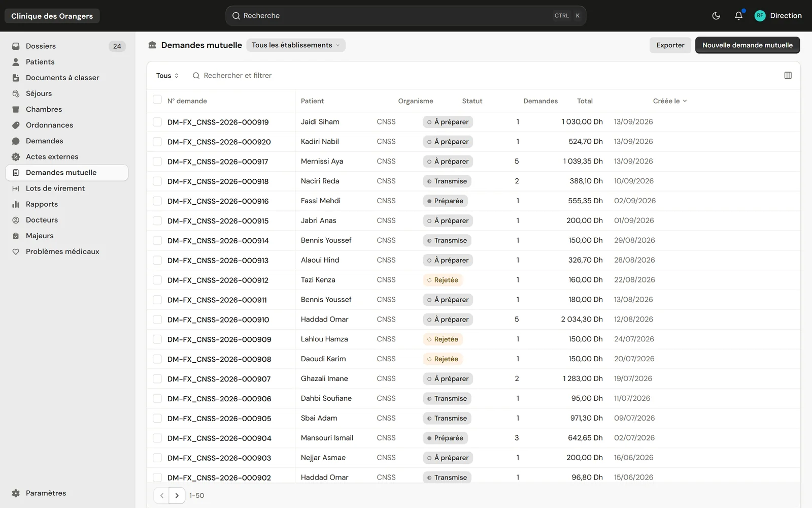Viewport: 812px width, 508px height.
Task: Go to next page arrow
Action: point(177,495)
